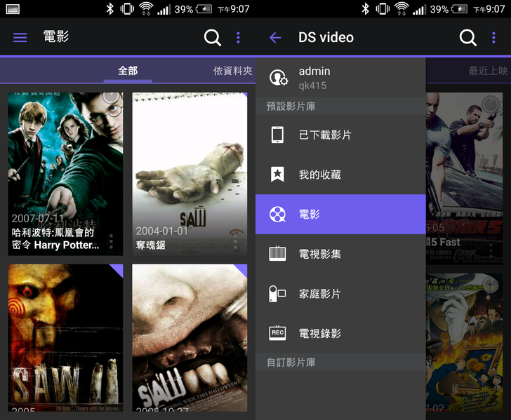Tap the qk415 server name

(312, 86)
